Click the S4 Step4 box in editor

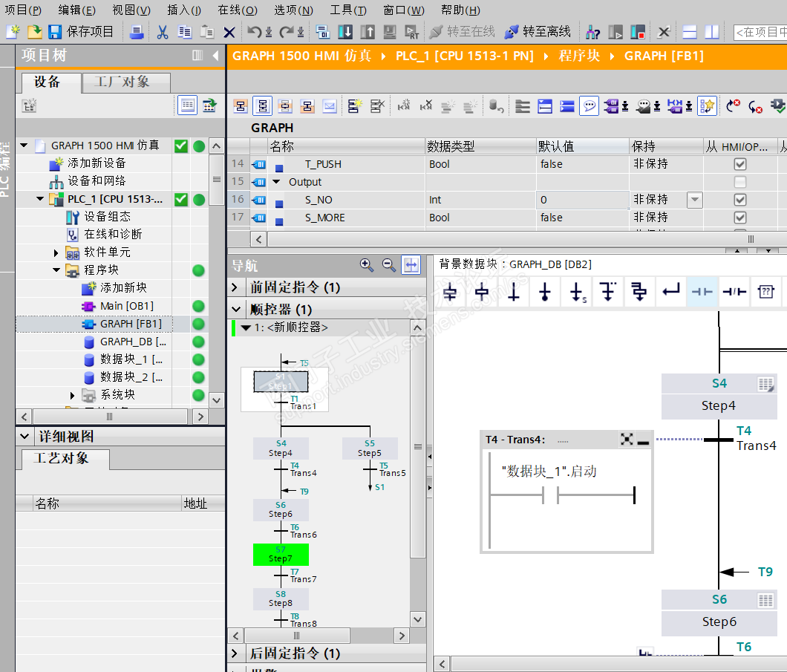pos(719,397)
